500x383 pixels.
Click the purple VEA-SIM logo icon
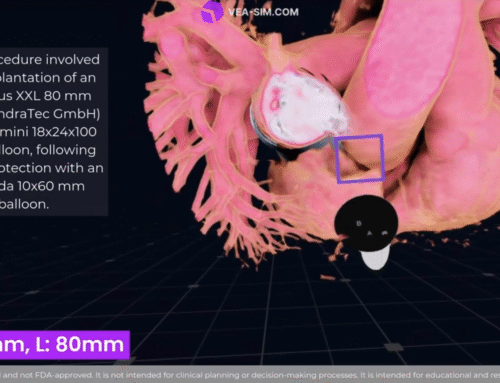[212, 12]
